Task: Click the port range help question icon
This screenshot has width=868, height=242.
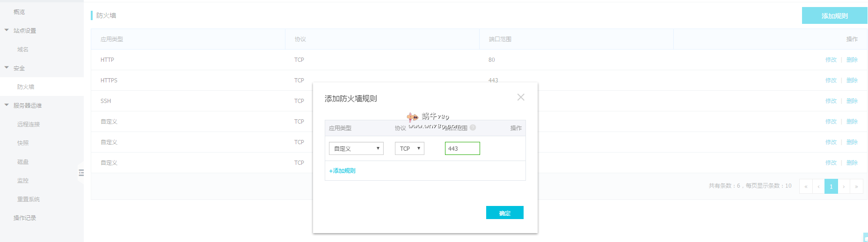Action: point(473,128)
